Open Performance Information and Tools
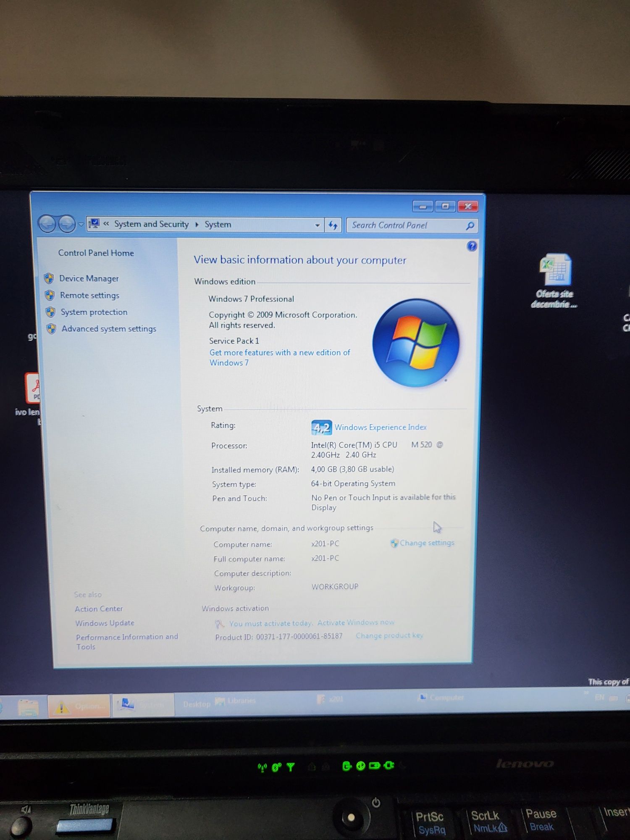The image size is (630, 840). click(x=127, y=641)
